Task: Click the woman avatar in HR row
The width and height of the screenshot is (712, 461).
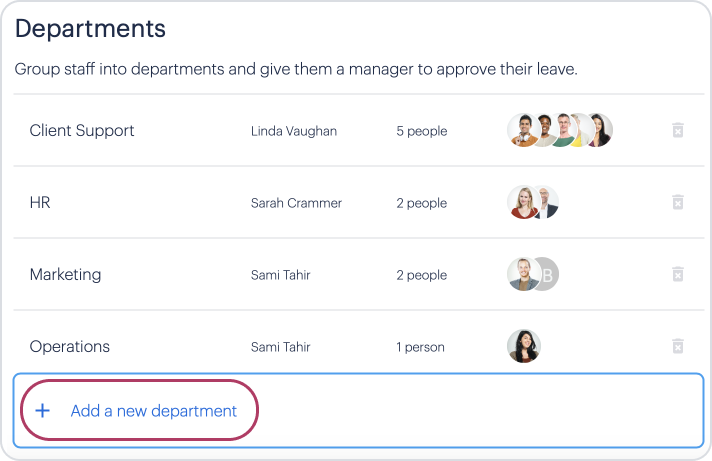Action: click(x=522, y=203)
